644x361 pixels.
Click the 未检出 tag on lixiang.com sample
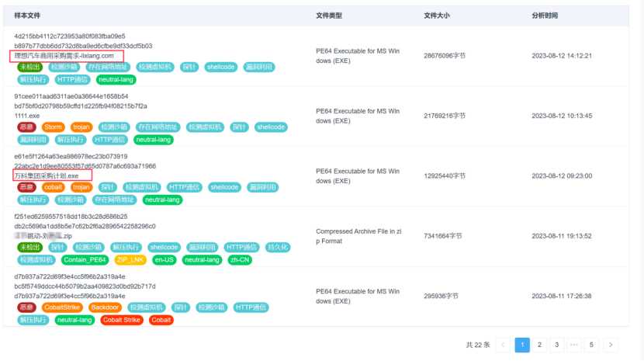(x=30, y=67)
